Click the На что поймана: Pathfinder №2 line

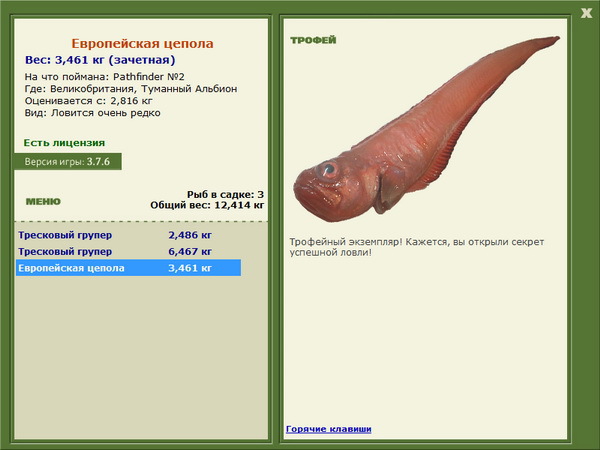(x=104, y=77)
